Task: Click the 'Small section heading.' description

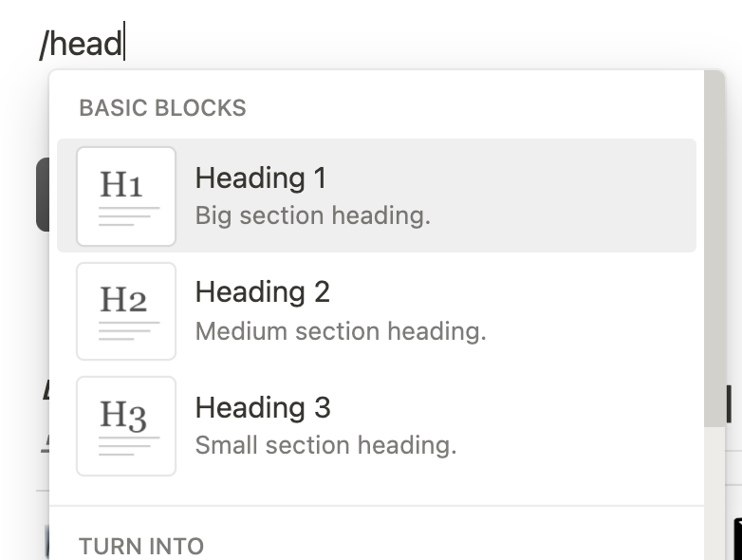Action: (325, 445)
